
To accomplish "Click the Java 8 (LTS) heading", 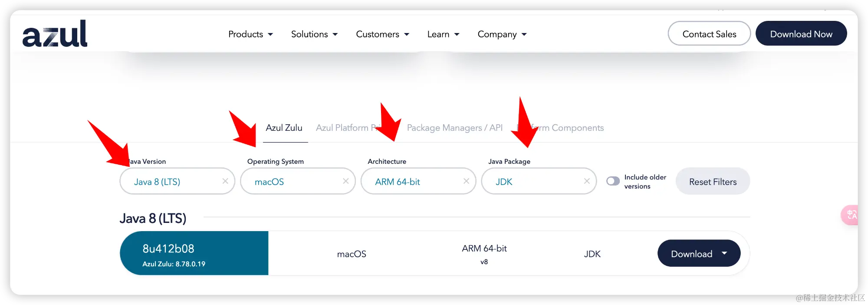I will pos(153,218).
